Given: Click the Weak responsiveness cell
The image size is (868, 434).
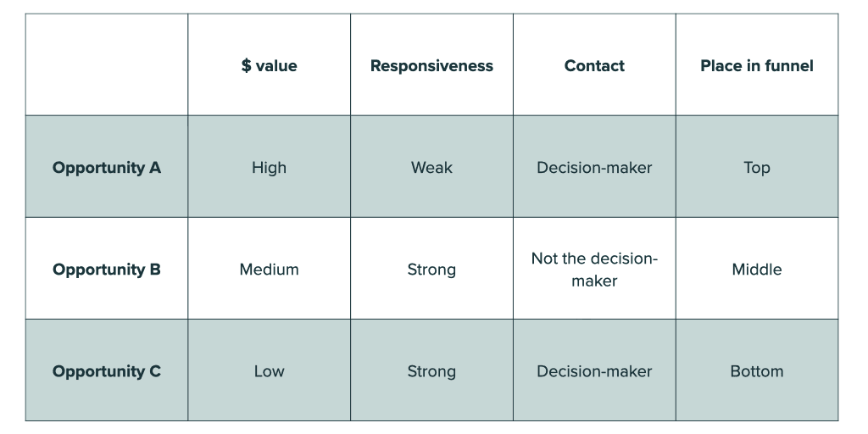Looking at the screenshot, I should [x=431, y=168].
